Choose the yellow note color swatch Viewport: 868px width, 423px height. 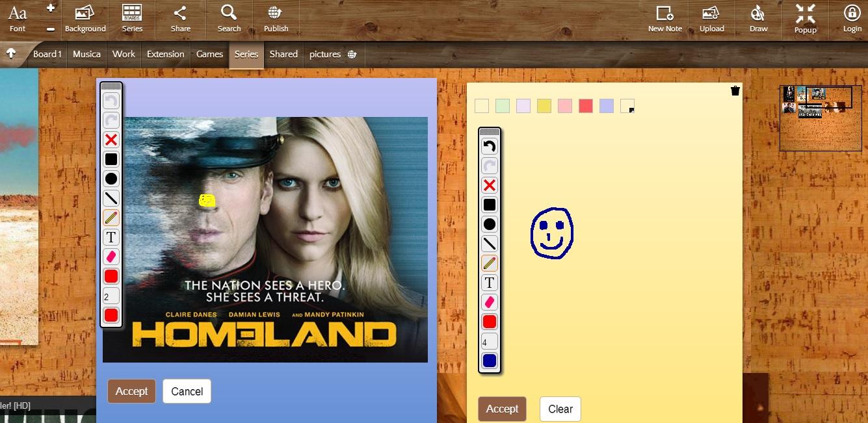click(544, 106)
